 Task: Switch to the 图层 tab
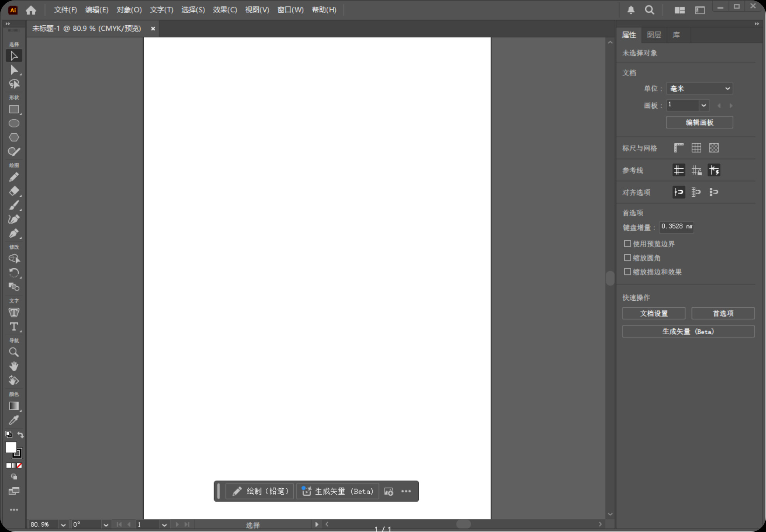coord(654,35)
